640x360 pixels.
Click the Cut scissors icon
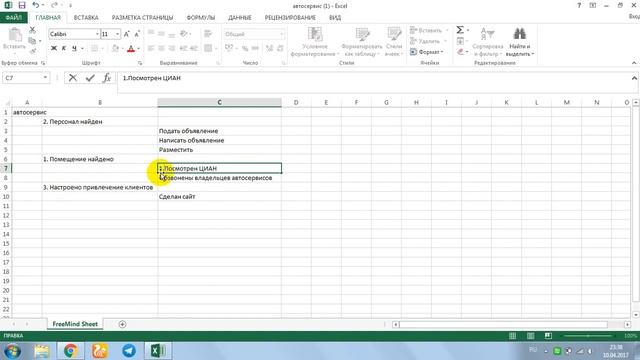coord(32,30)
